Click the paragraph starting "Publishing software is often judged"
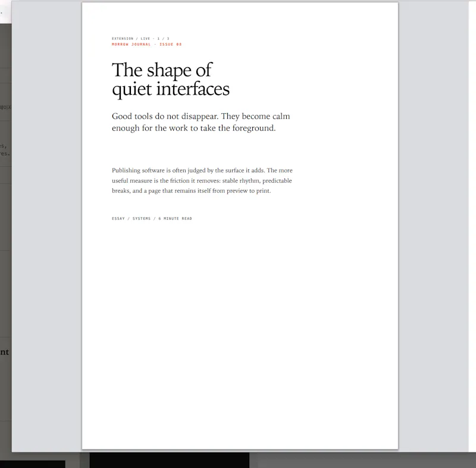Viewport: 476px width, 468px height. pos(202,180)
